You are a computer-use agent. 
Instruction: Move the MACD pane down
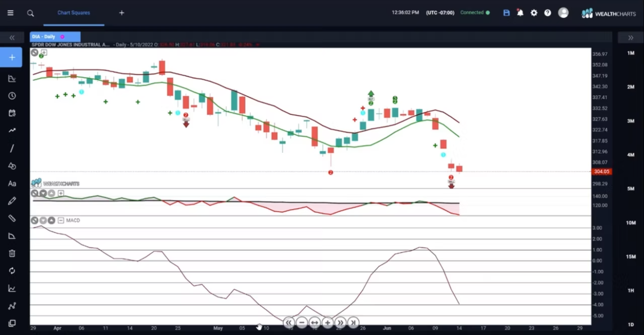43,221
